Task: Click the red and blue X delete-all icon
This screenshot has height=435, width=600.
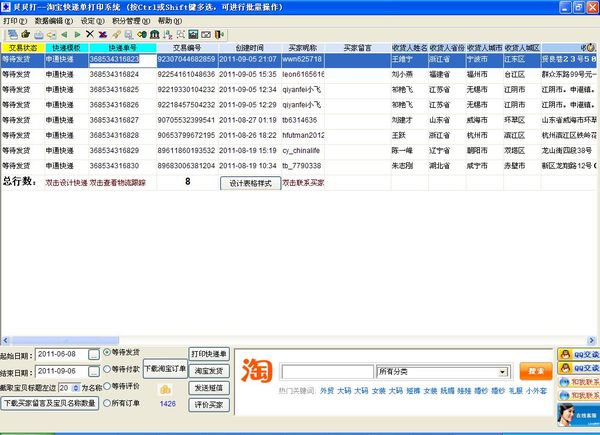Action: pyautogui.click(x=103, y=34)
